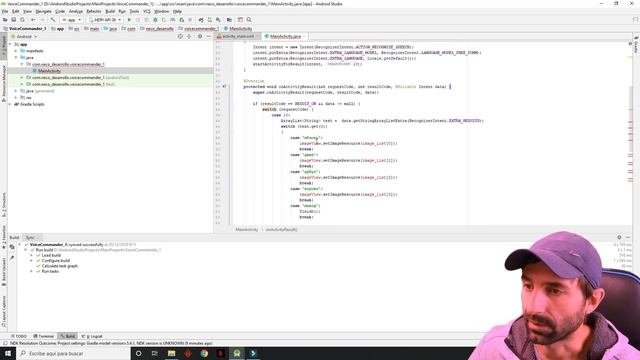Image resolution: width=640 pixels, height=360 pixels.
Task: Click the Project panel settings gear
Action: click(200, 36)
